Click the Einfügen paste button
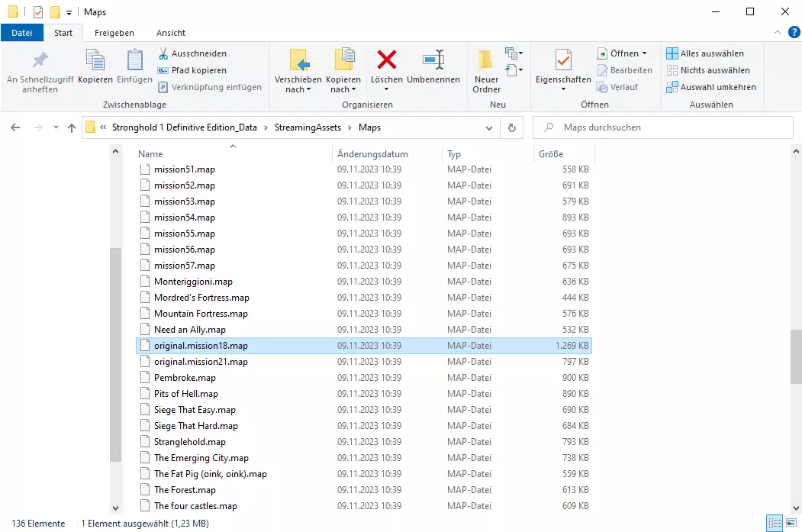This screenshot has width=802, height=532. [134, 66]
